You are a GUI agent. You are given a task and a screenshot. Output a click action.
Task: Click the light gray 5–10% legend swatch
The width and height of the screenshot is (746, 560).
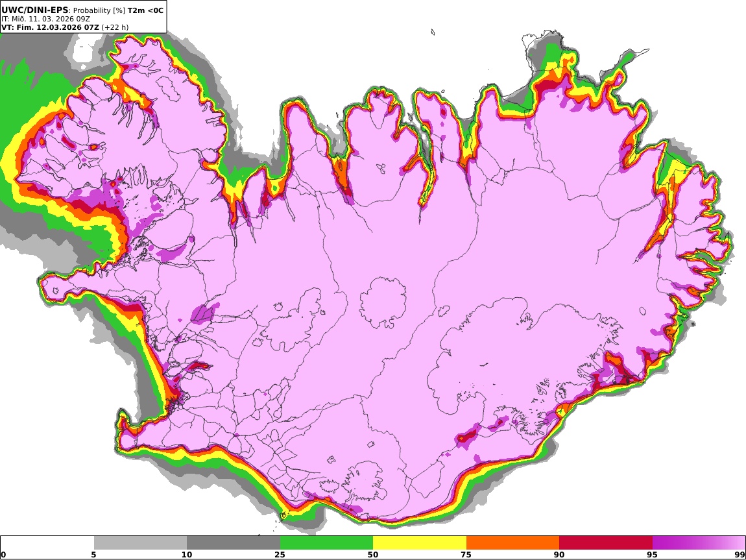click(140, 543)
